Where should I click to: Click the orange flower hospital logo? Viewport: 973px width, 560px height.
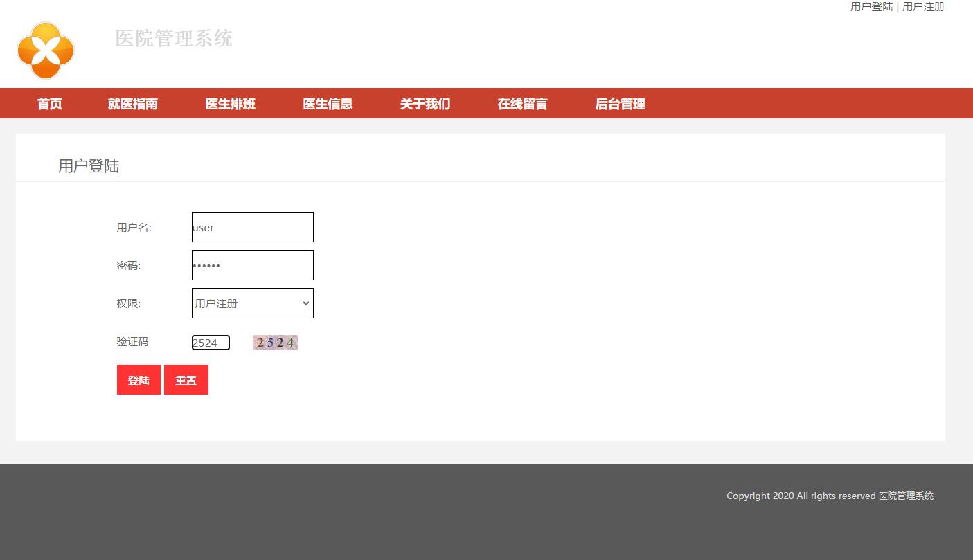coord(45,50)
